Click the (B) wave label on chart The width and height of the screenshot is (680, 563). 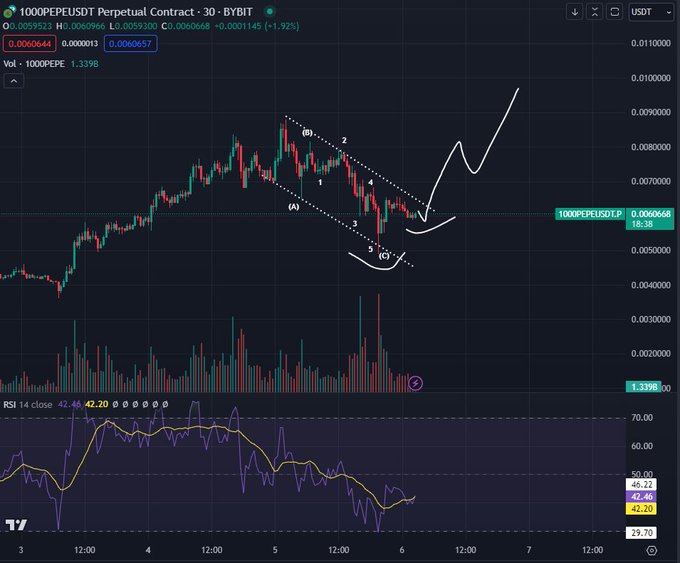click(307, 132)
